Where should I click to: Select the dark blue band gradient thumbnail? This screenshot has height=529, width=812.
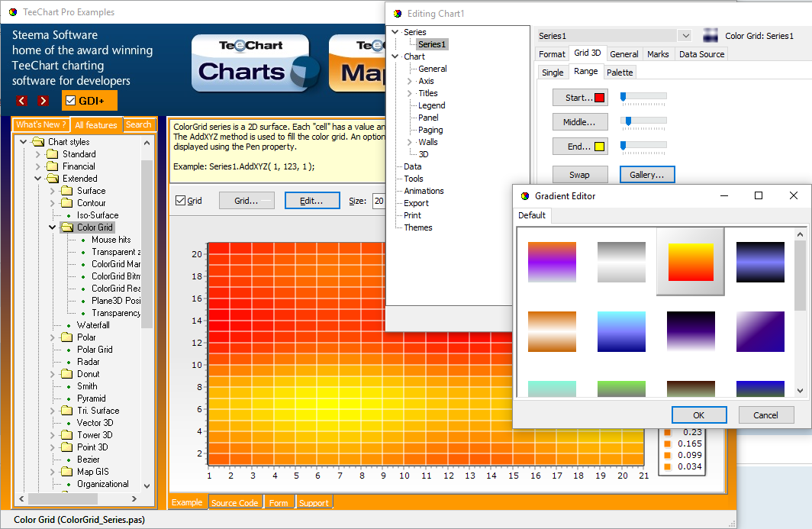[x=760, y=262]
